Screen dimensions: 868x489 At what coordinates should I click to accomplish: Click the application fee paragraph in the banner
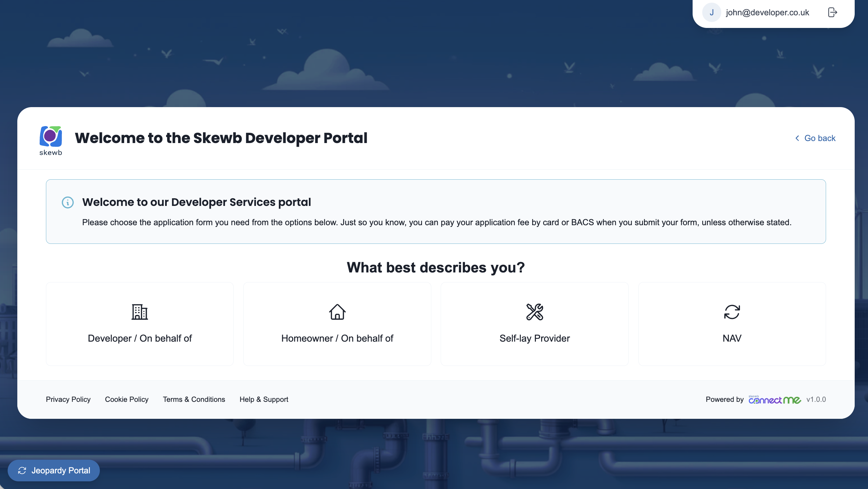[x=437, y=223]
